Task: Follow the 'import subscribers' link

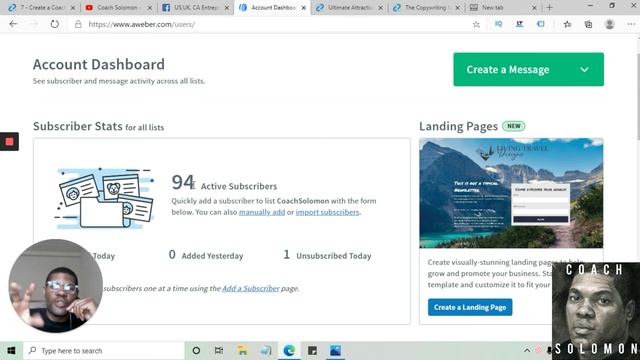Action: tap(327, 212)
